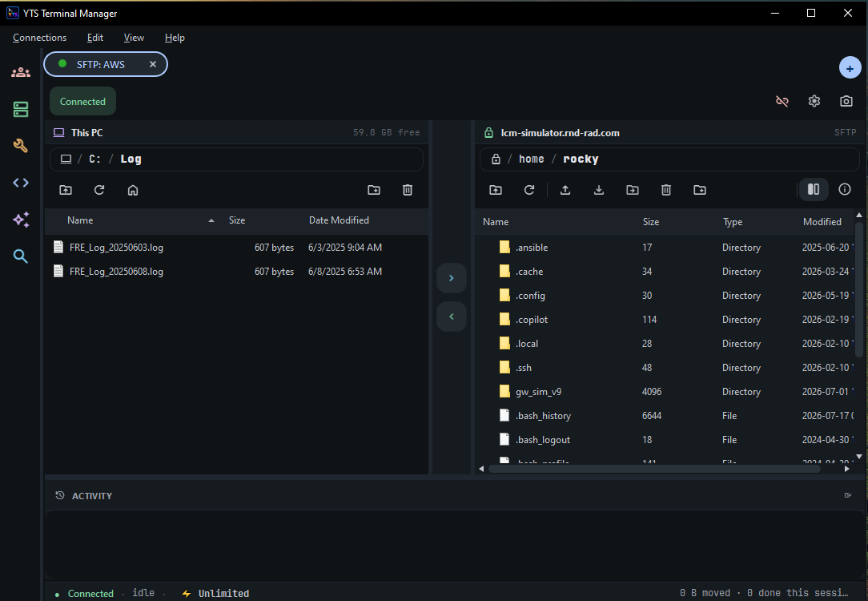Open the team users sidebar icon

pyautogui.click(x=21, y=72)
